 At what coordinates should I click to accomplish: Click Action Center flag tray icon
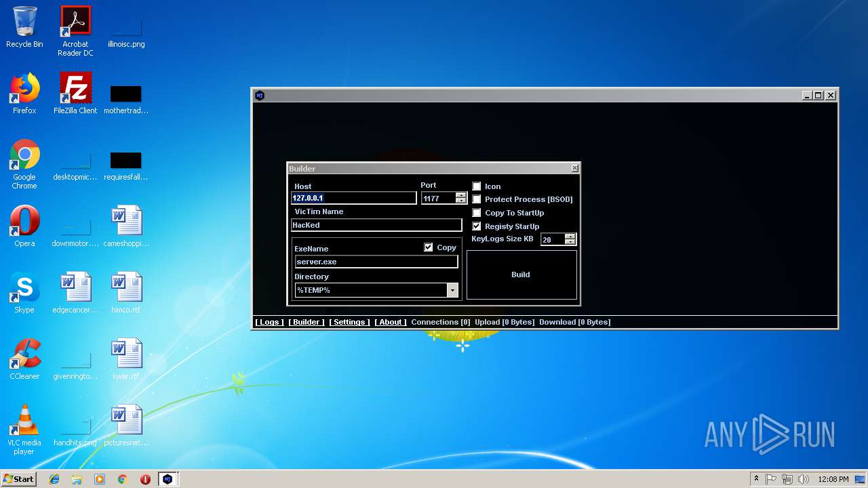771,479
